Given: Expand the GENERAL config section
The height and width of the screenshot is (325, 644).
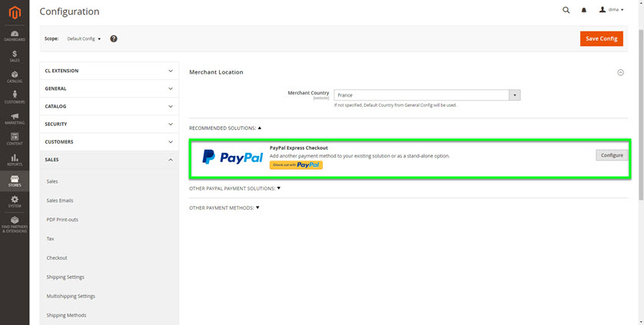Looking at the screenshot, I should 109,88.
